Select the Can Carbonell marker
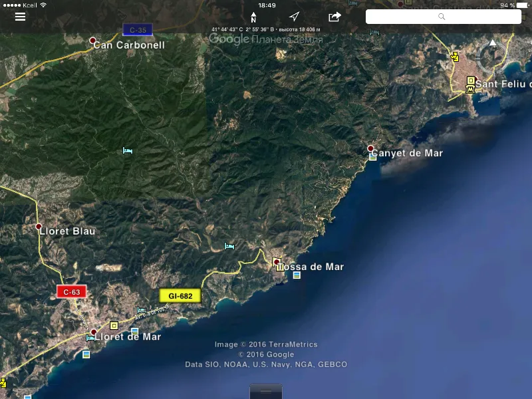532x399 pixels. click(x=92, y=41)
